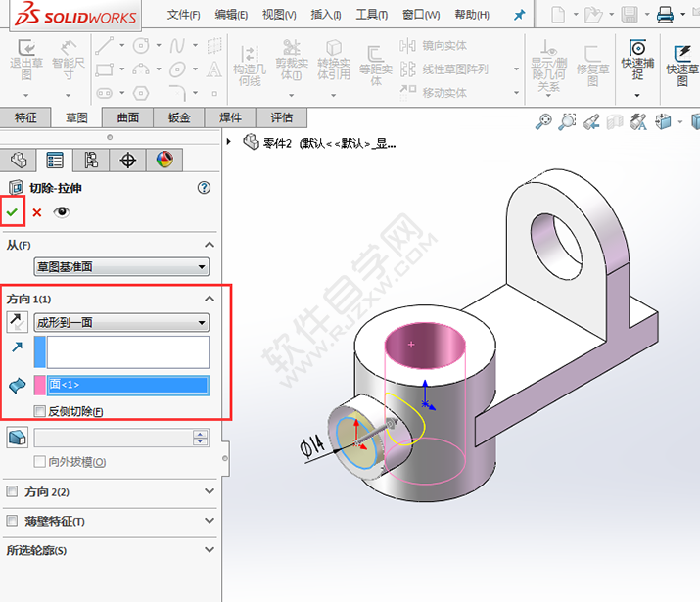This screenshot has width=700, height=602.
Task: Pin the menu bar with pushpin
Action: tap(519, 16)
